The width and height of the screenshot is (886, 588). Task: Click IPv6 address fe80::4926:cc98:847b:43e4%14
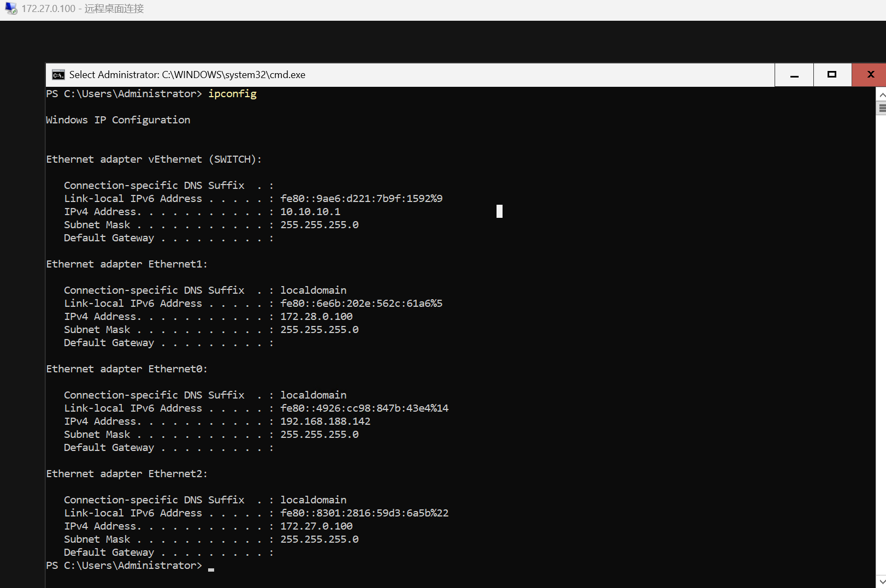point(364,408)
